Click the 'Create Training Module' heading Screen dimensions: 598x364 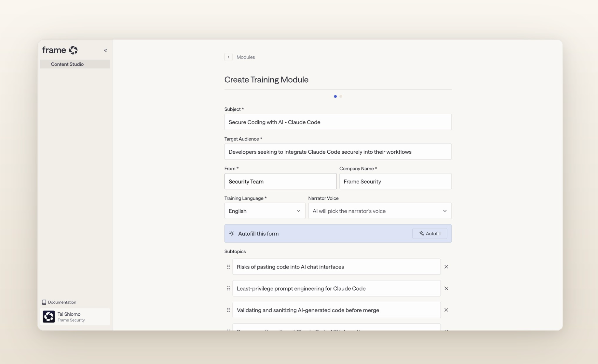pos(266,80)
